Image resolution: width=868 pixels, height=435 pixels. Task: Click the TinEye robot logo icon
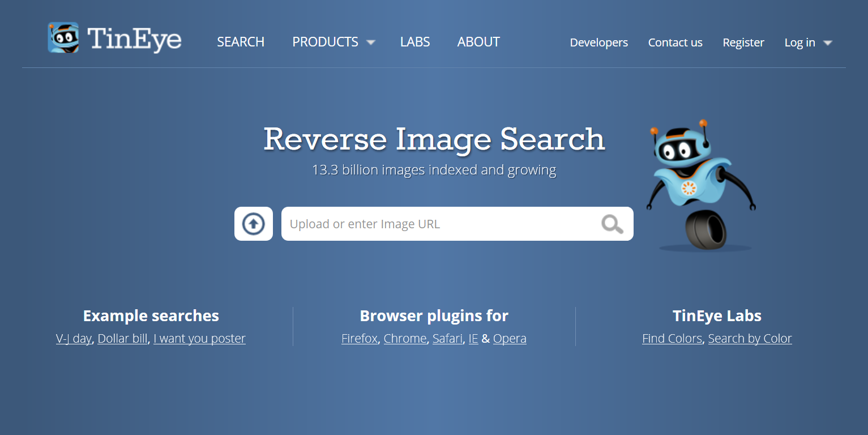(63, 37)
